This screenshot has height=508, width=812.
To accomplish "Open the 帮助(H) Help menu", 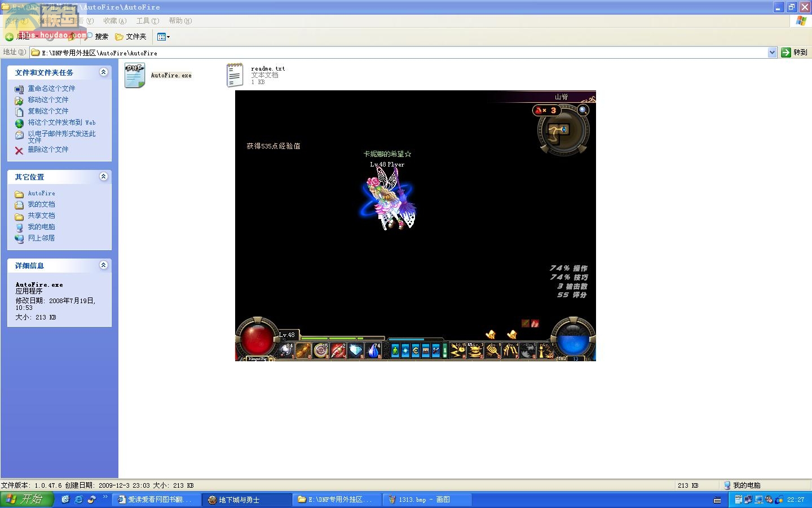I will 180,21.
